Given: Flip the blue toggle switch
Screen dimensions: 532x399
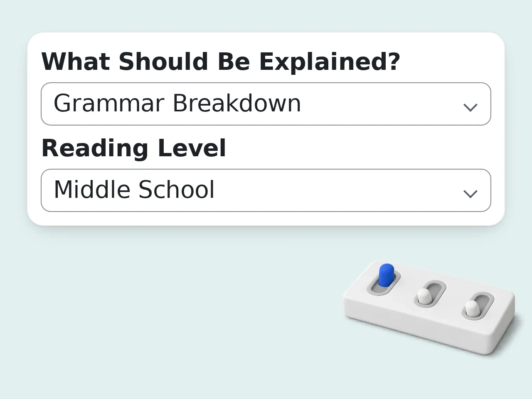Looking at the screenshot, I should pos(386,276).
